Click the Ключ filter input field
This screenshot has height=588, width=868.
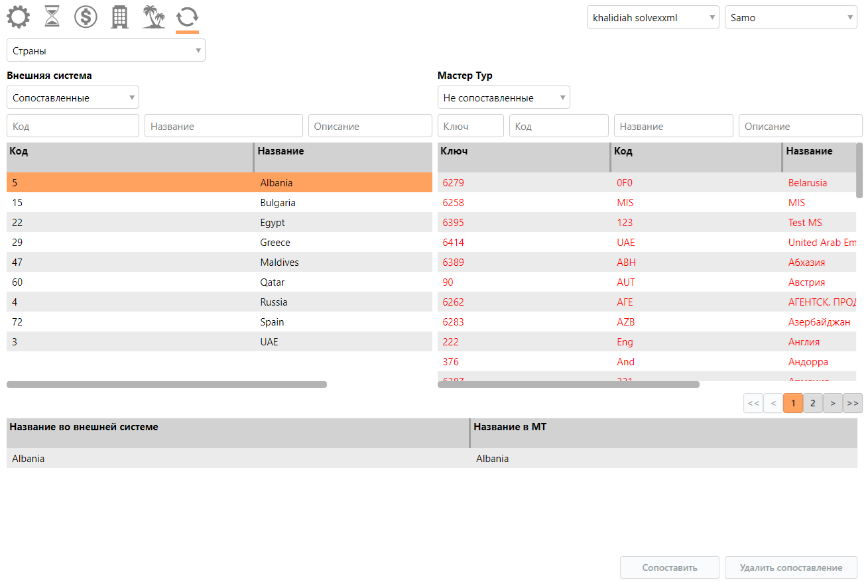coord(470,126)
